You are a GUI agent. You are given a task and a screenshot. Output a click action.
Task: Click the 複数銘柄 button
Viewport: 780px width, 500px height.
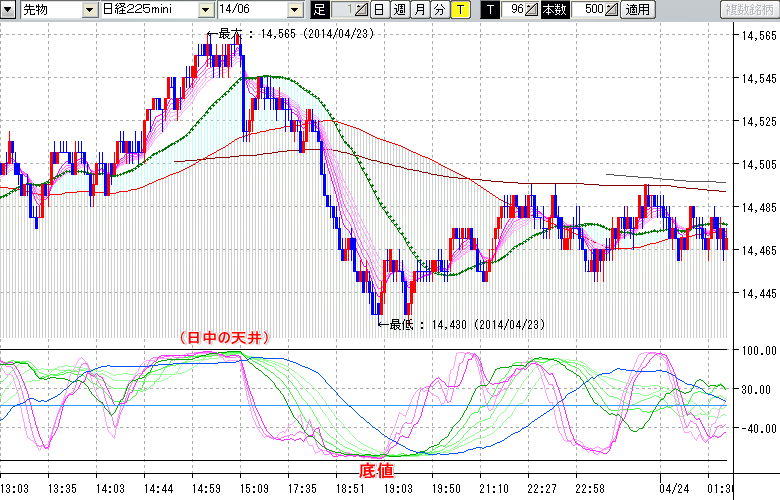[748, 10]
